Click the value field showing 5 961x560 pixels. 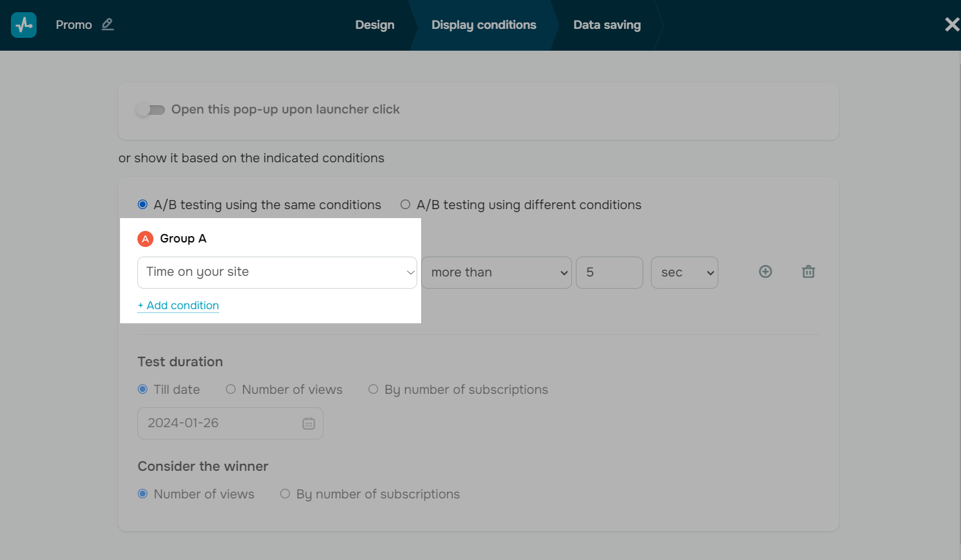click(609, 272)
